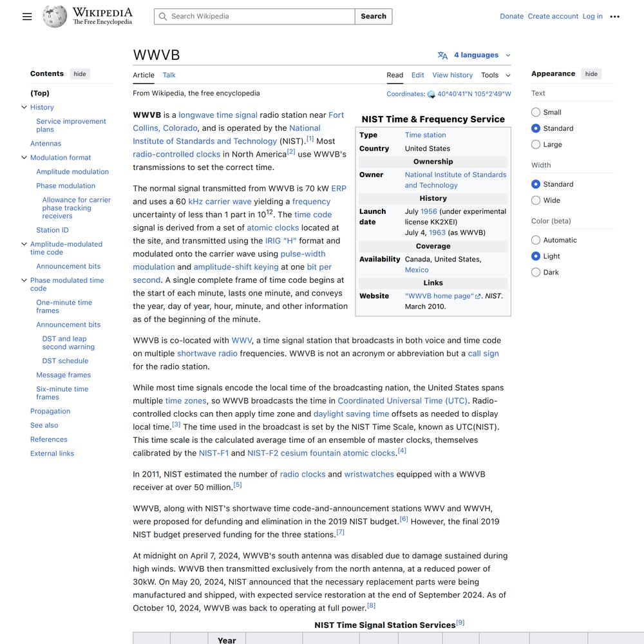Viewport: 644px width, 644px height.
Task: Select Wide width option
Action: click(x=536, y=200)
